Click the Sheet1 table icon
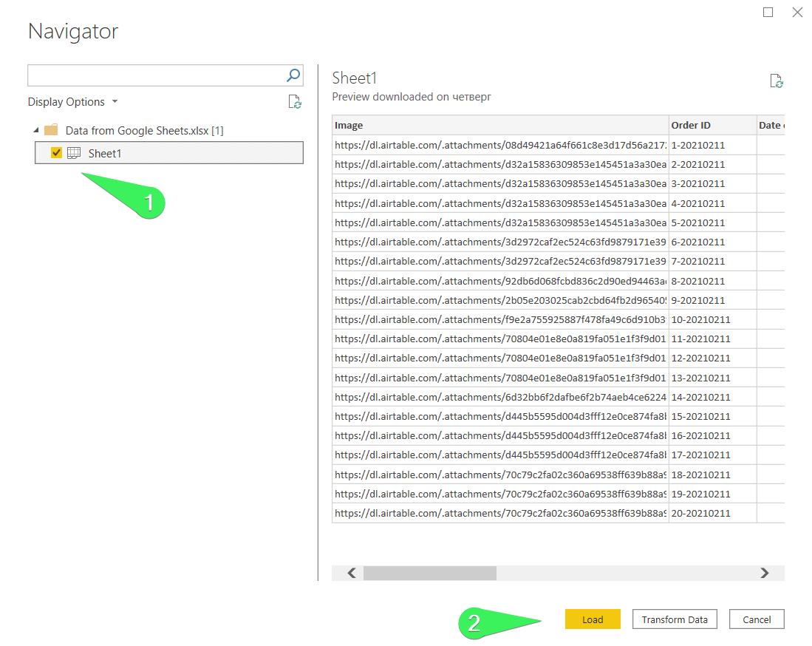 click(x=74, y=153)
